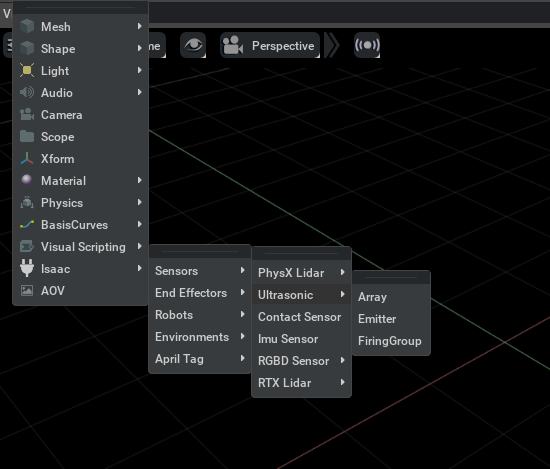Create a Contact Sensor from the menu
The width and height of the screenshot is (550, 469).
coord(301,317)
